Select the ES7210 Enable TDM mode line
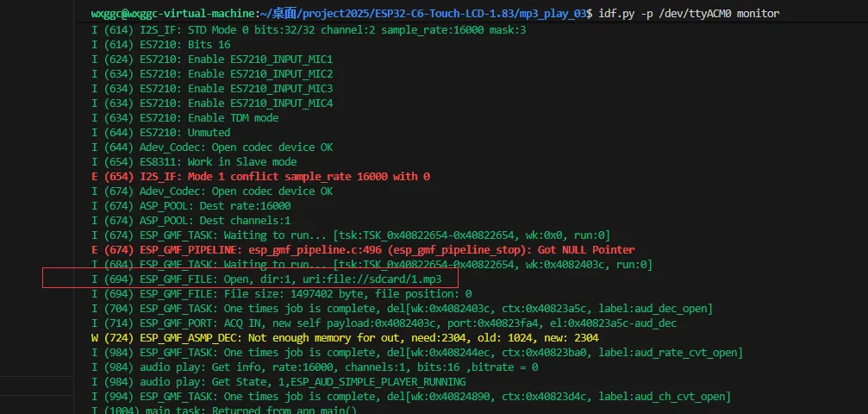 [x=184, y=117]
